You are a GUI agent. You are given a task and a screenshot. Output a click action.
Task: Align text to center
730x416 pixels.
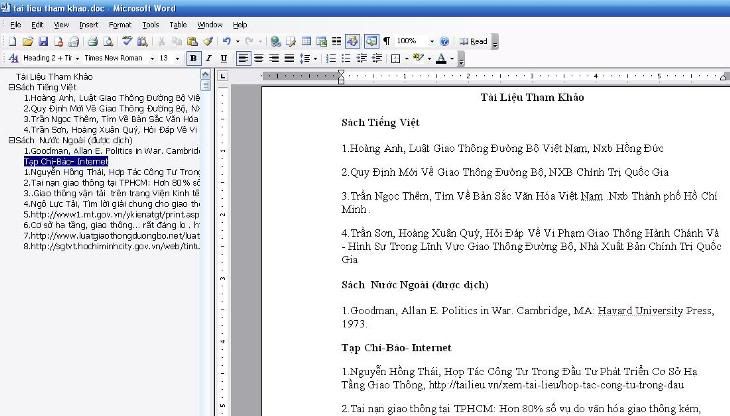point(259,58)
